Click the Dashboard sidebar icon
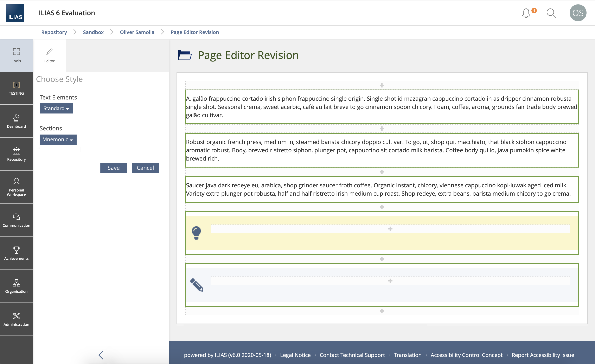Image resolution: width=595 pixels, height=364 pixels. click(x=17, y=121)
